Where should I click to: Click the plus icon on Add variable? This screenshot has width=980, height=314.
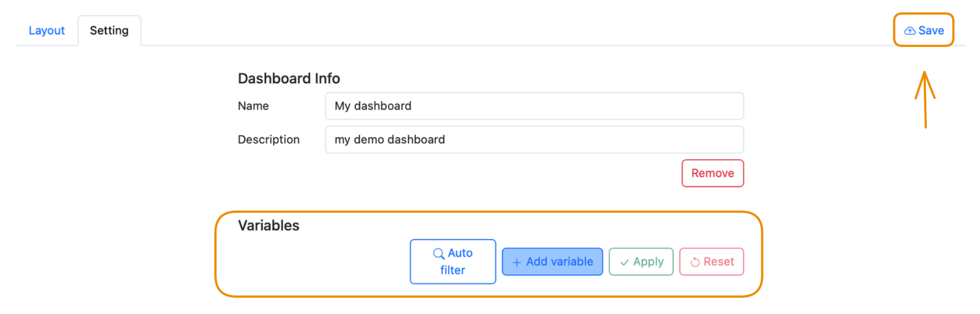coord(517,262)
